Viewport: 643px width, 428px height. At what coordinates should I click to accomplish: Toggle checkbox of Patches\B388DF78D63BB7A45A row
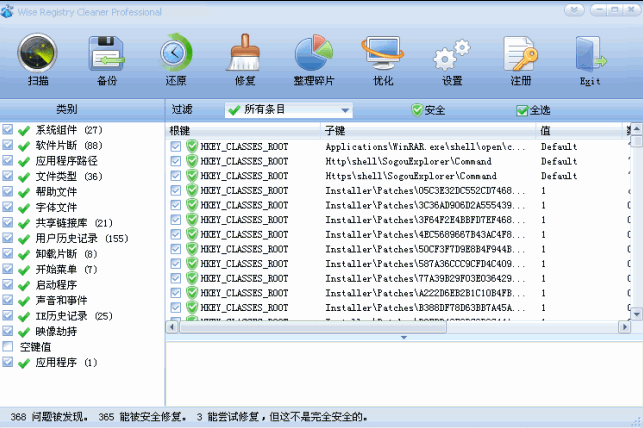(x=176, y=307)
